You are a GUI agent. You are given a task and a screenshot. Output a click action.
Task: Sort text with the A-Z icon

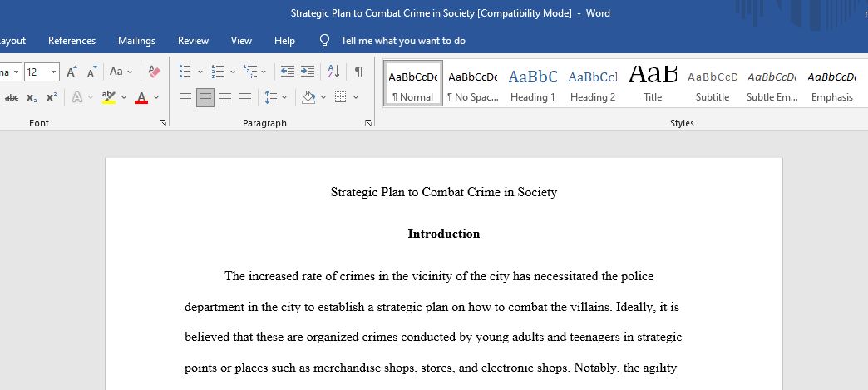point(333,72)
